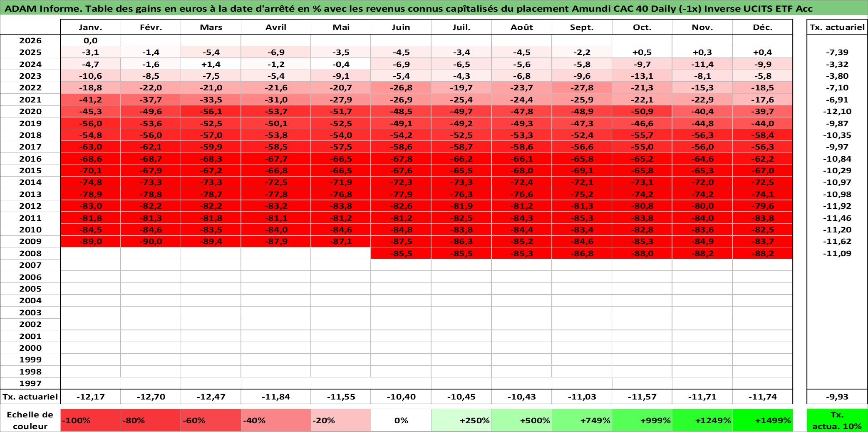
Task: Click the 'Janv.' column header
Action: click(91, 27)
